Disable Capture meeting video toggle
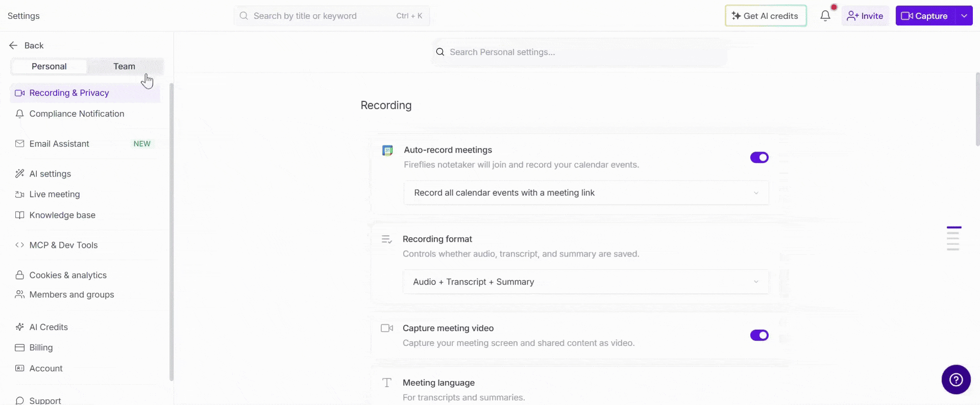Viewport: 980px width, 405px height. pos(759,336)
